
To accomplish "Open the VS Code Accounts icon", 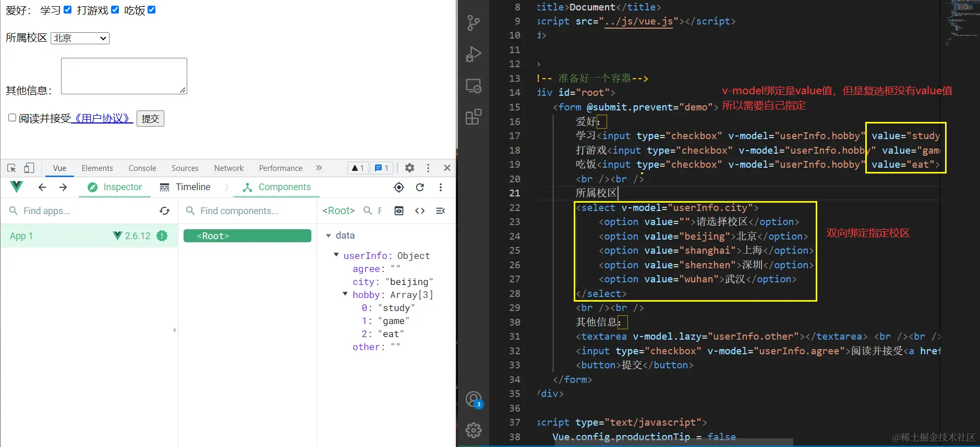I will tap(474, 400).
